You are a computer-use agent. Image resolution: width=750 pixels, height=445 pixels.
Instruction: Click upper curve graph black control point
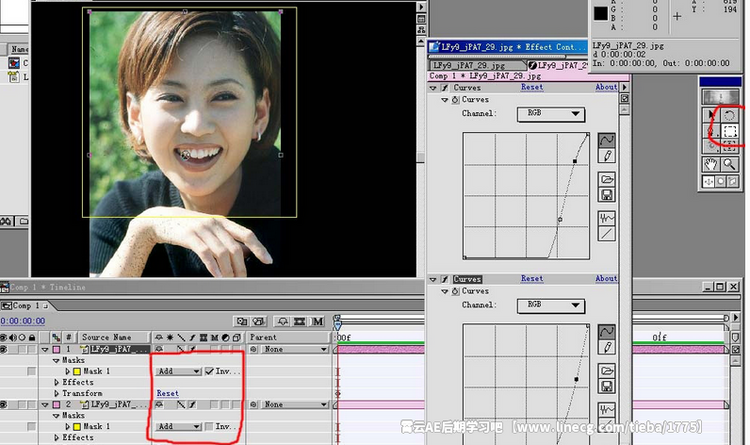[575, 161]
